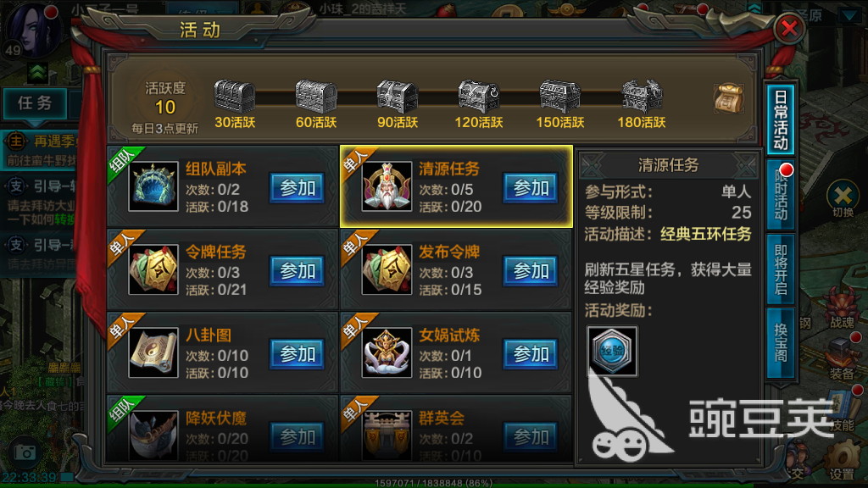Tap the 女娲试炼 goddess icon

387,352
